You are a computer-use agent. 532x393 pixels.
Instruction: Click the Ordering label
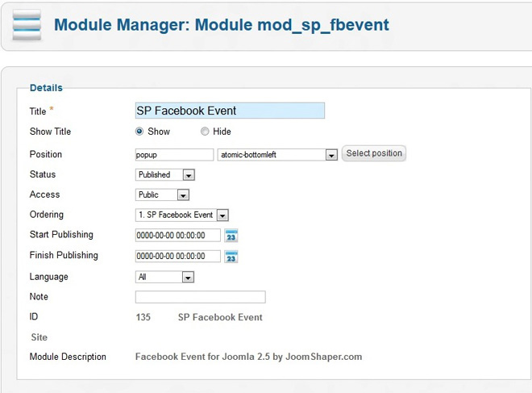[47, 215]
